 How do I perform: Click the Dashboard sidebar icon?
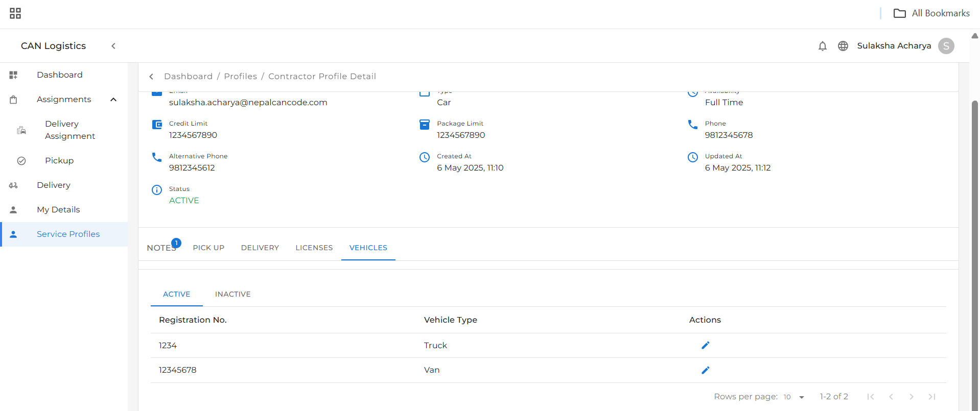click(x=13, y=75)
